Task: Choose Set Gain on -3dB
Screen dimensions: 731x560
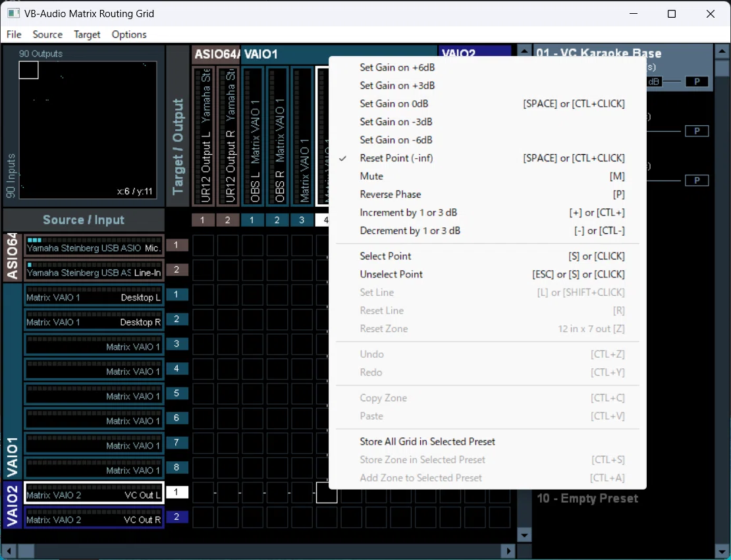Action: [487, 122]
